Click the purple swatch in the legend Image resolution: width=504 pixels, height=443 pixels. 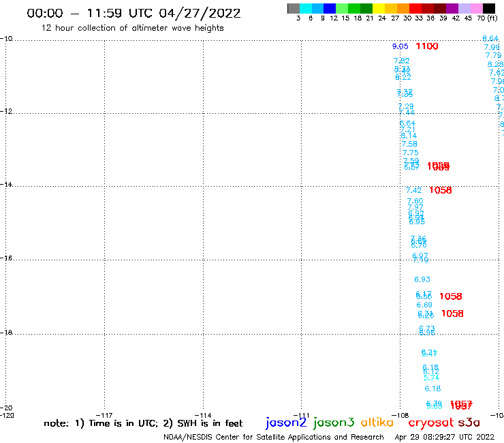pos(452,8)
